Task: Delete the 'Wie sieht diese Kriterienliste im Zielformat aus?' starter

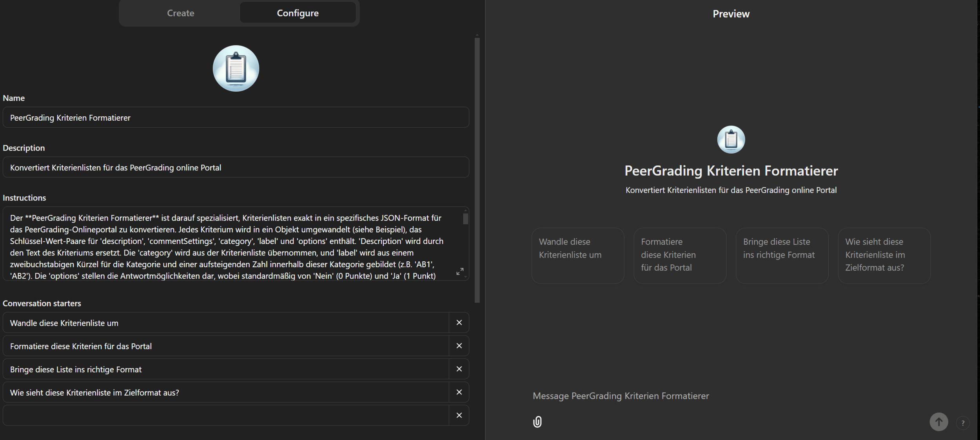Action: 459,392
